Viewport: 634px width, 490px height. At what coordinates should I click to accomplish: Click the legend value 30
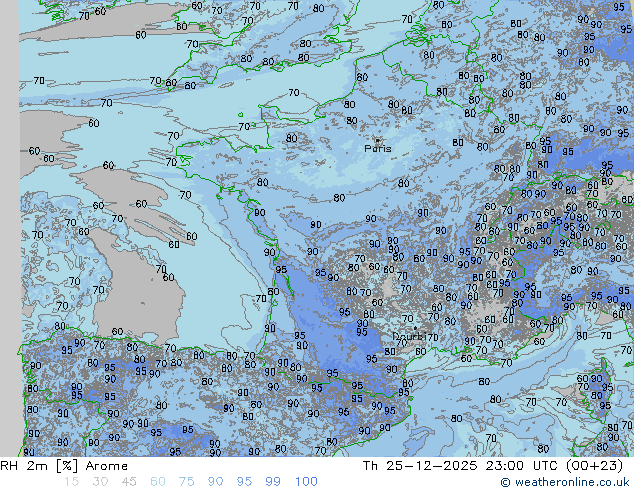pyautogui.click(x=100, y=482)
